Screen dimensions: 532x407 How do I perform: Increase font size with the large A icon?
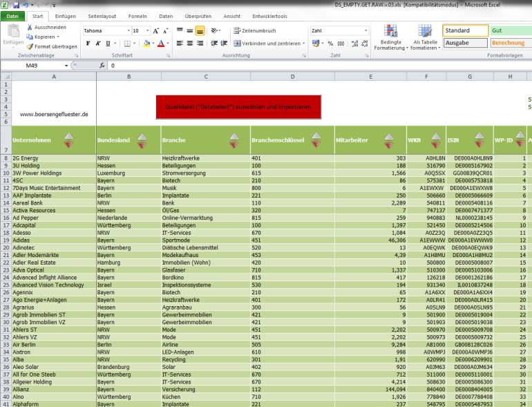click(155, 31)
